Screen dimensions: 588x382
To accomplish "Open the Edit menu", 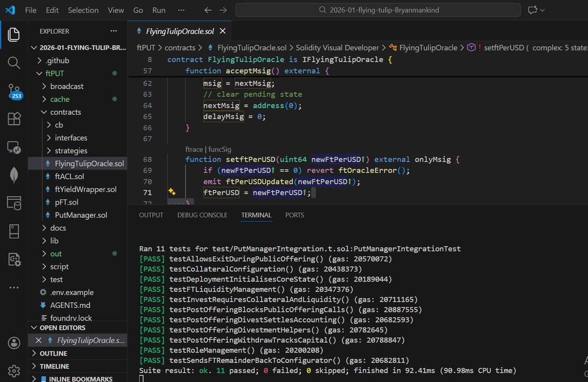I will pos(52,10).
